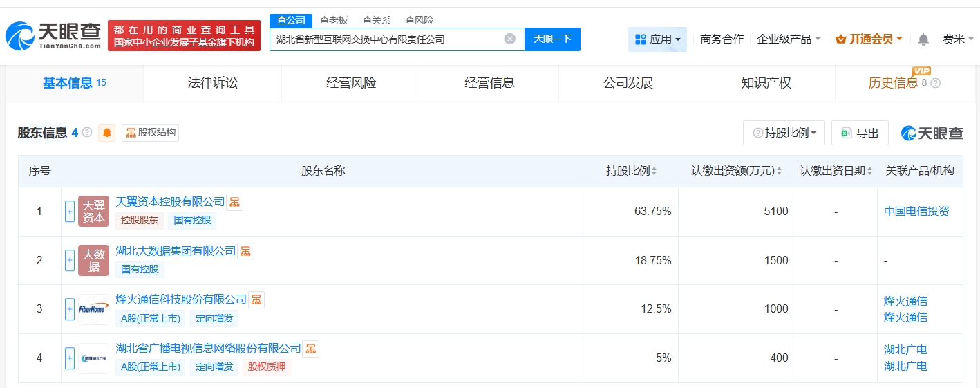Switch to the 法律诉讼 tab

pyautogui.click(x=213, y=83)
